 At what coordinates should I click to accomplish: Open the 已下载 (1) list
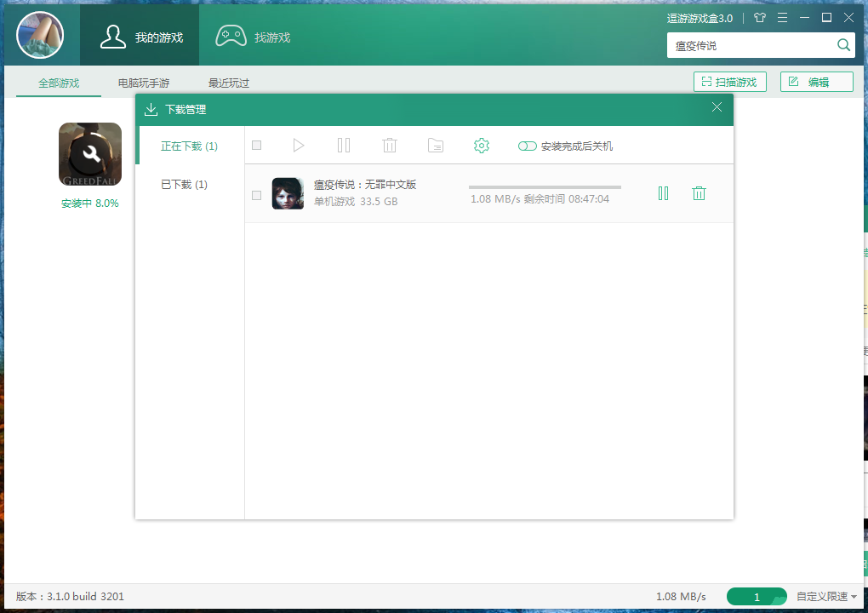(185, 185)
